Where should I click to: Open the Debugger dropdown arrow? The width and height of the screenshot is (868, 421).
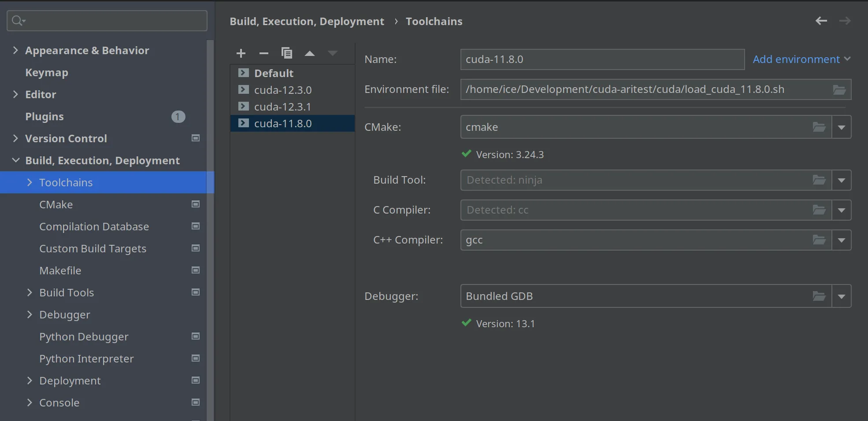click(842, 296)
